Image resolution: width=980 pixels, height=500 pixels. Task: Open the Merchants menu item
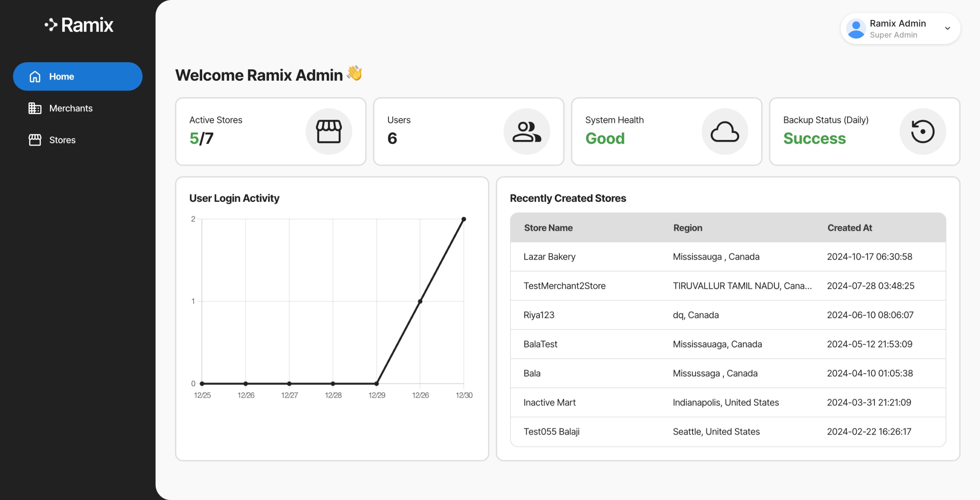pos(71,108)
